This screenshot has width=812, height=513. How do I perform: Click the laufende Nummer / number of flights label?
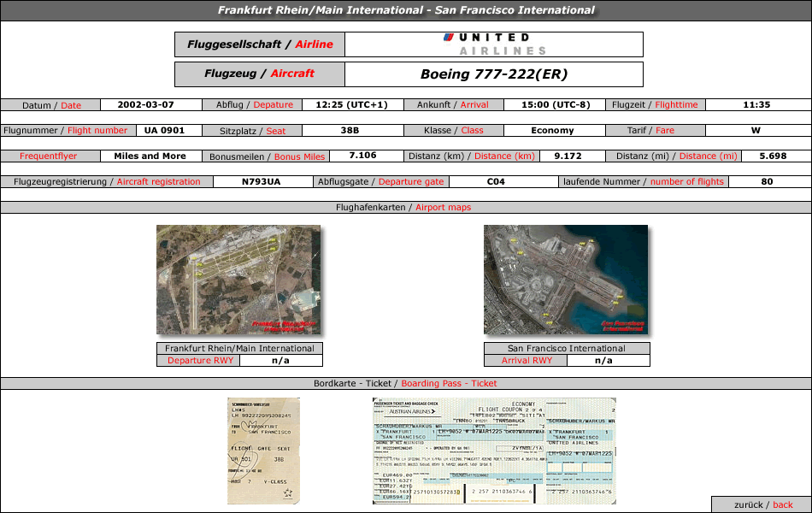pos(643,182)
